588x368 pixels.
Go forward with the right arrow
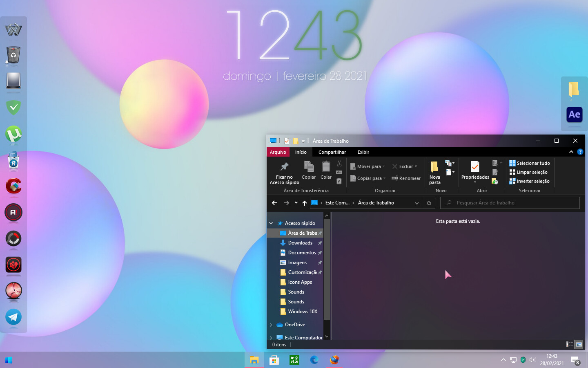coord(286,203)
